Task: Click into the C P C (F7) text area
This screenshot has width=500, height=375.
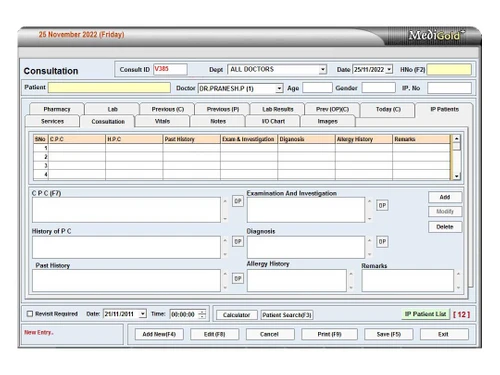Action: pos(126,210)
